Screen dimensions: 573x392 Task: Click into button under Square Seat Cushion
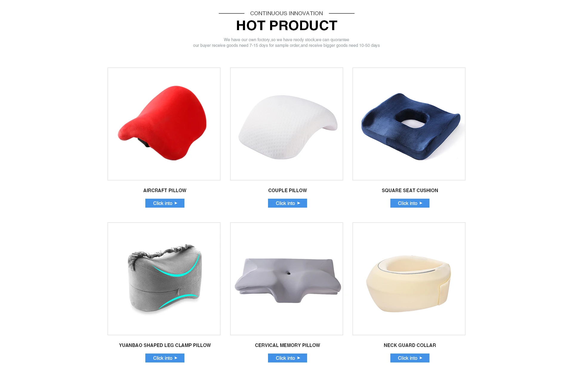[410, 203]
